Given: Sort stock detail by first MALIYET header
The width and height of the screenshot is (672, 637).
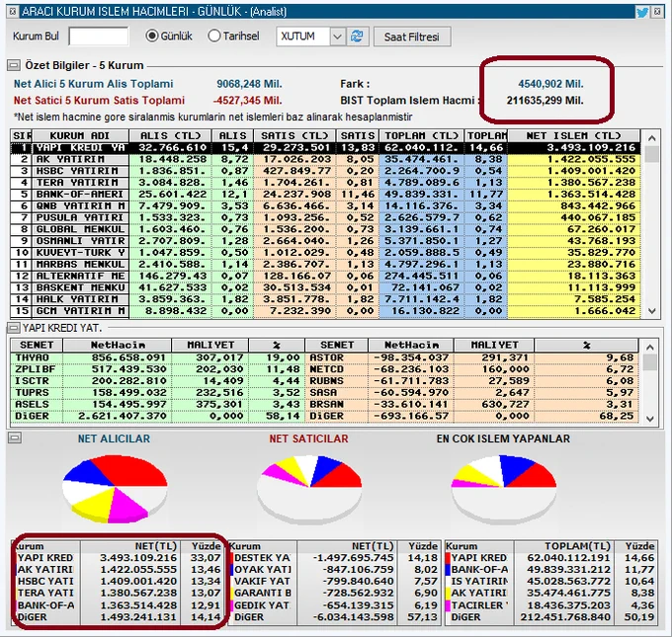Looking at the screenshot, I should coord(210,345).
